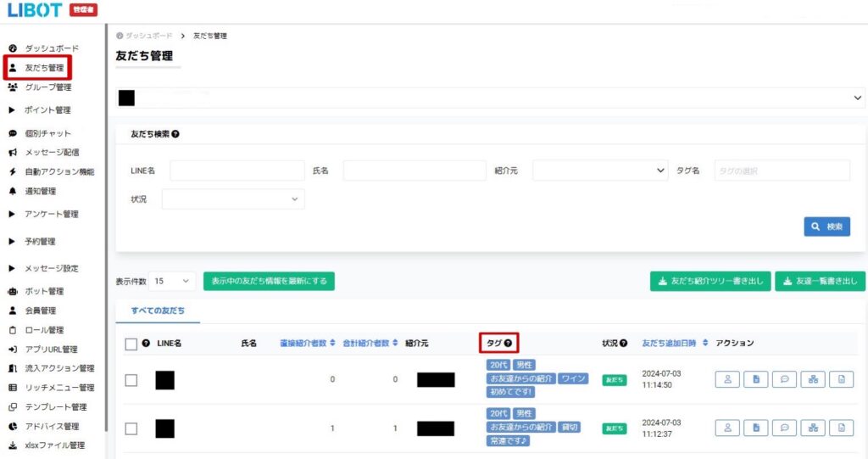Open the 紹介元 dropdown in search

(599, 171)
